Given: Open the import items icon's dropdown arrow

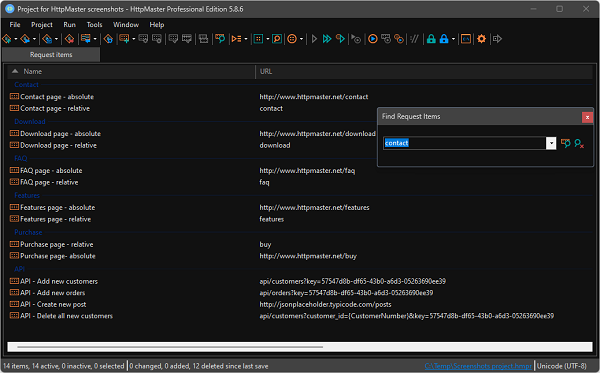Looking at the screenshot, I should [x=95, y=39].
